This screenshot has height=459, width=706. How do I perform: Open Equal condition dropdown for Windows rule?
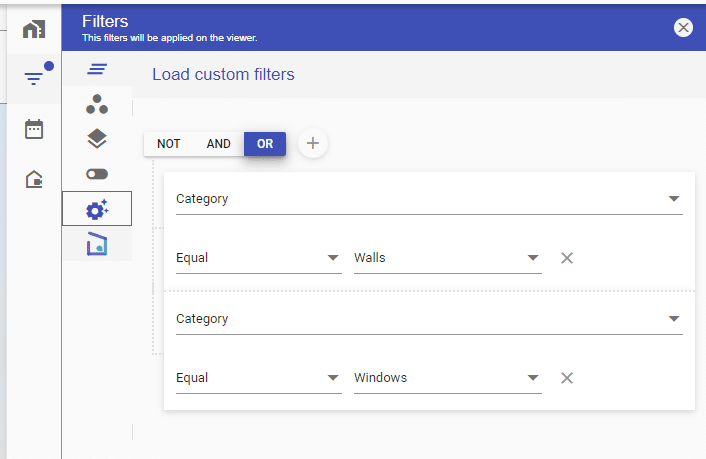[x=258, y=377]
